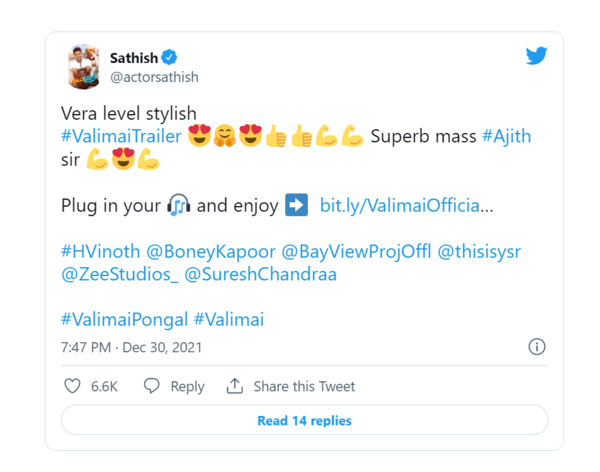Viewport: 600px width, 472px height.
Task: Open the #Ajith hashtag
Action: point(506,137)
